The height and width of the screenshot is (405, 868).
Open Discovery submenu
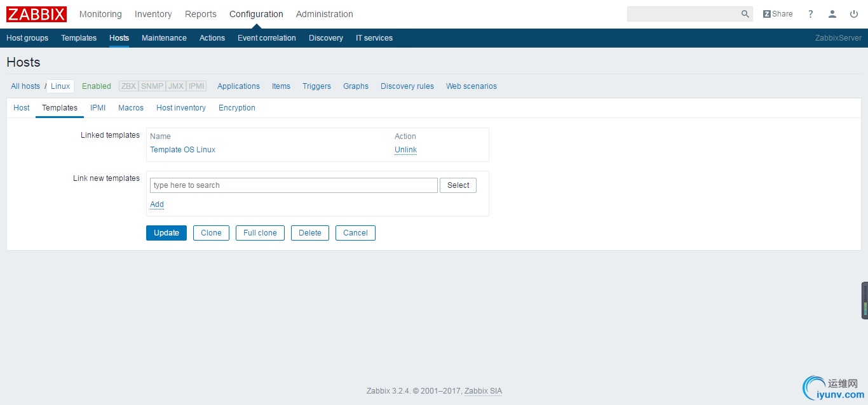[326, 38]
